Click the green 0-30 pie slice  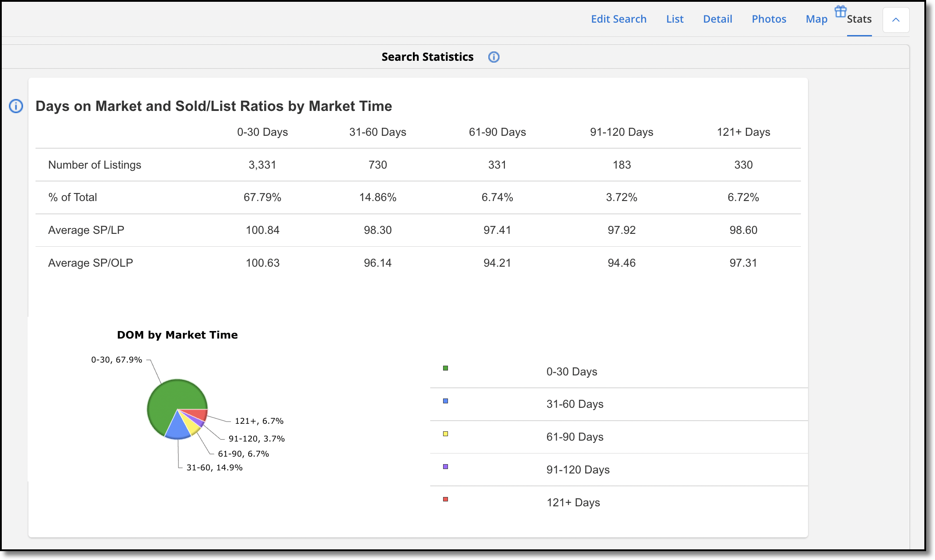[171, 399]
